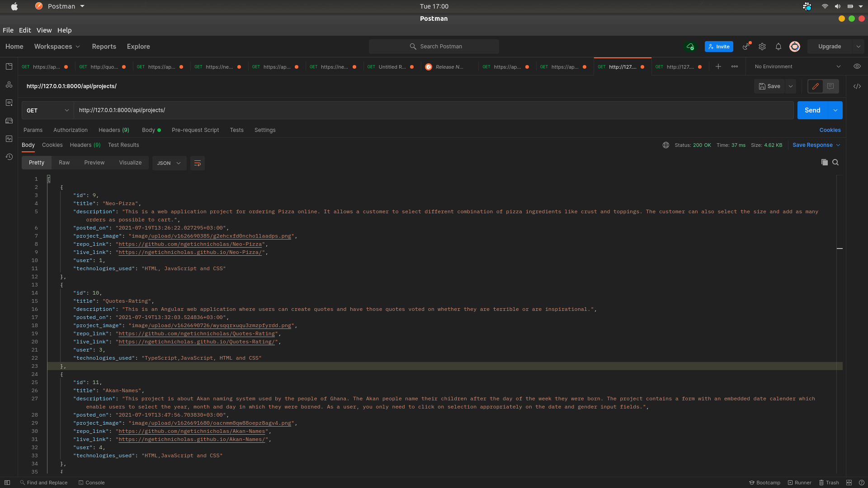
Task: Expand the Send button dropdown arrow
Action: click(x=835, y=110)
